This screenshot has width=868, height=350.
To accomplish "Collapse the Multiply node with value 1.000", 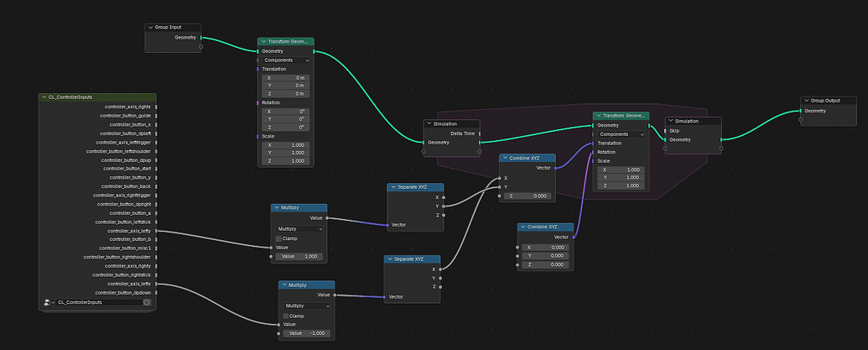I will 277,207.
